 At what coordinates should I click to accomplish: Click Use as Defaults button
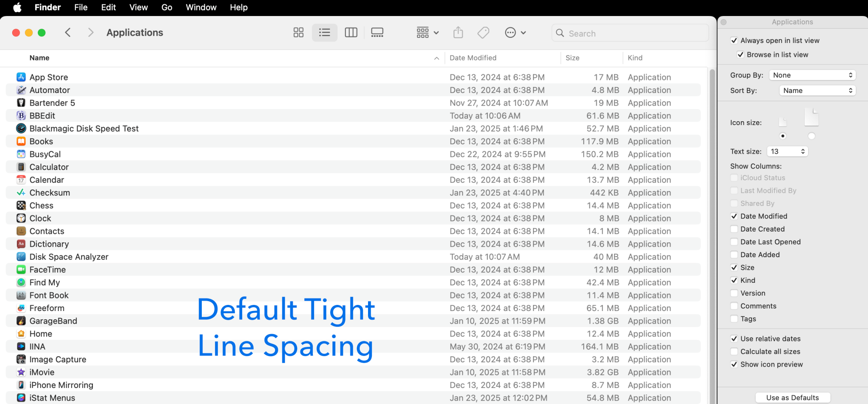point(792,397)
